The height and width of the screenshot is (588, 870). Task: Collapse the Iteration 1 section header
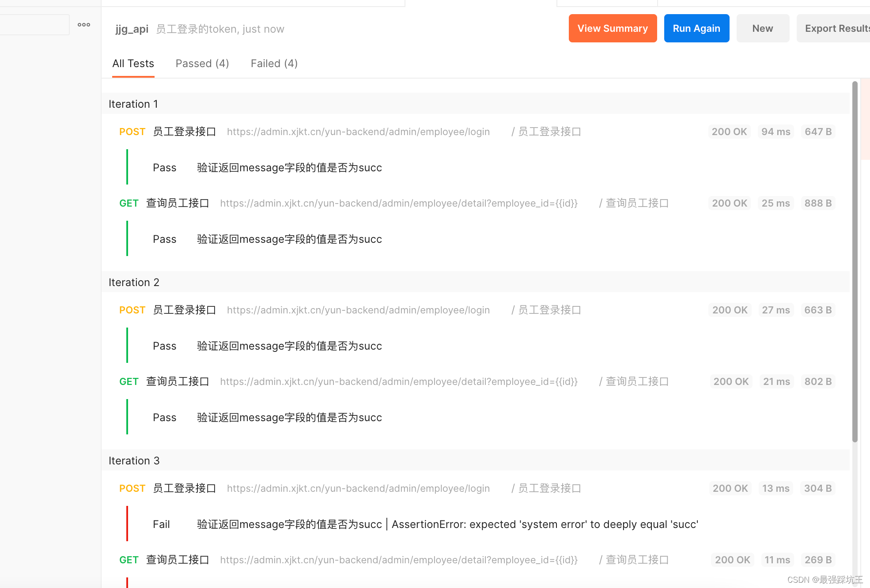click(x=133, y=104)
